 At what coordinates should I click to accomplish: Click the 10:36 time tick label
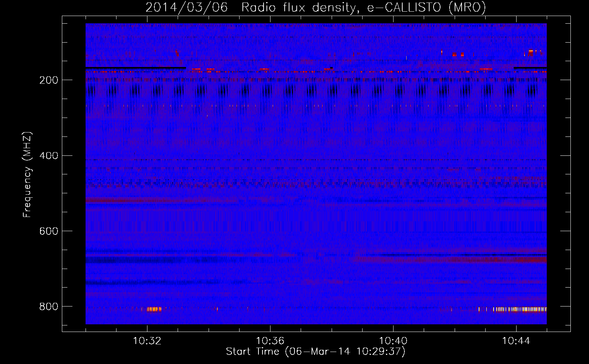click(270, 341)
